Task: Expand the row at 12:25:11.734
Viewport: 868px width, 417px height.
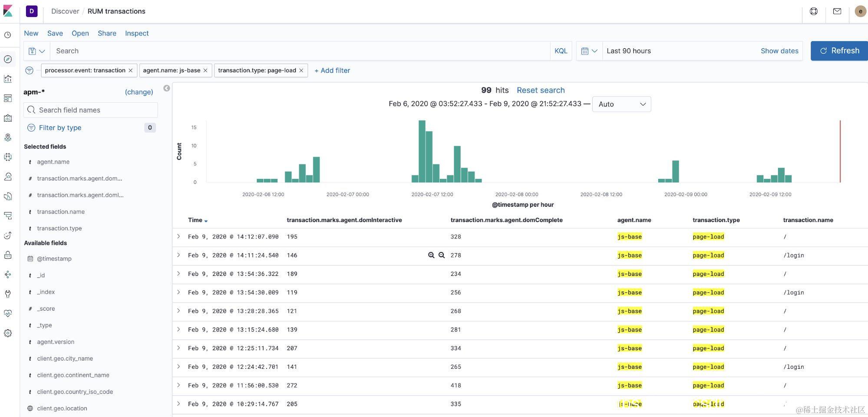Action: coord(178,348)
